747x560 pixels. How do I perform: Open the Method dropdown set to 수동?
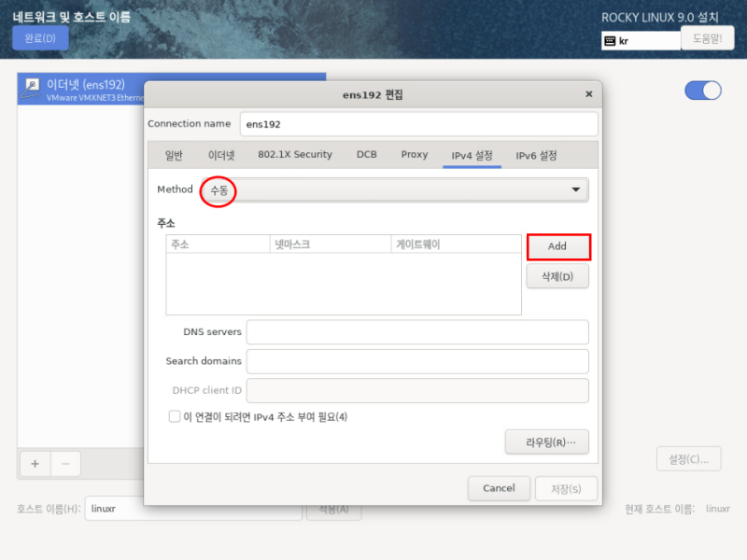click(x=396, y=190)
